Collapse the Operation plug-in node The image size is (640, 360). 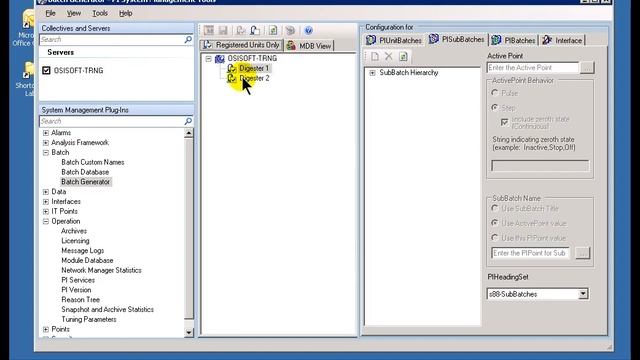tap(46, 221)
